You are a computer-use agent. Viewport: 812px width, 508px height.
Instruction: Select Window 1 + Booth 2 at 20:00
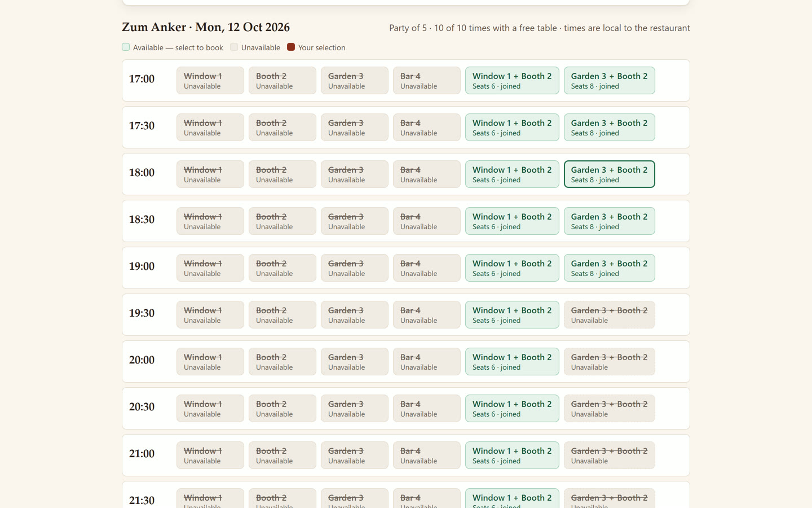tap(512, 362)
